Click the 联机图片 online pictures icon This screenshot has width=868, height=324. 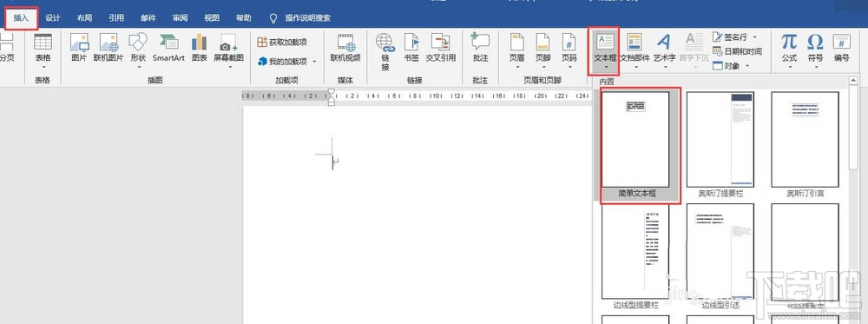pyautogui.click(x=108, y=48)
